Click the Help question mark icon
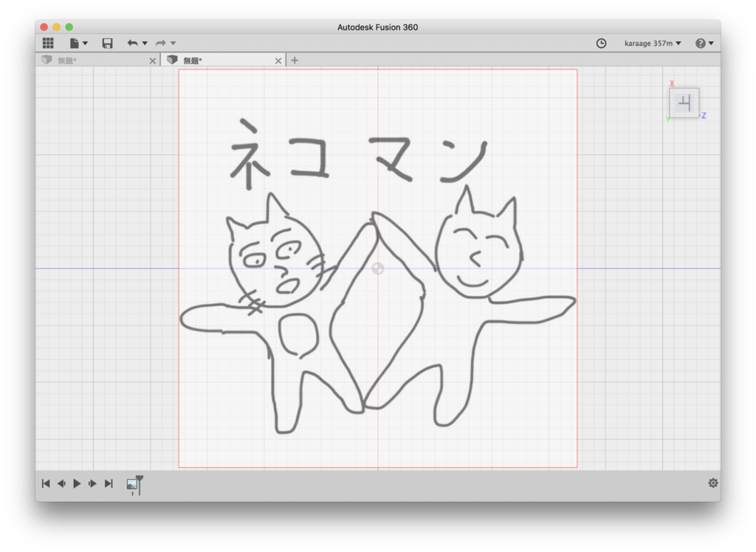The height and width of the screenshot is (552, 756). click(698, 43)
